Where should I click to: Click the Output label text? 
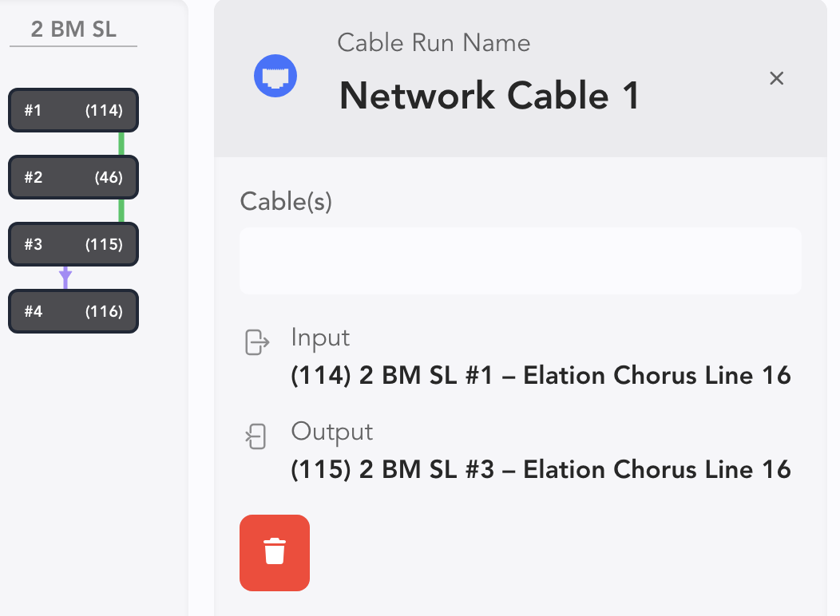[331, 432]
